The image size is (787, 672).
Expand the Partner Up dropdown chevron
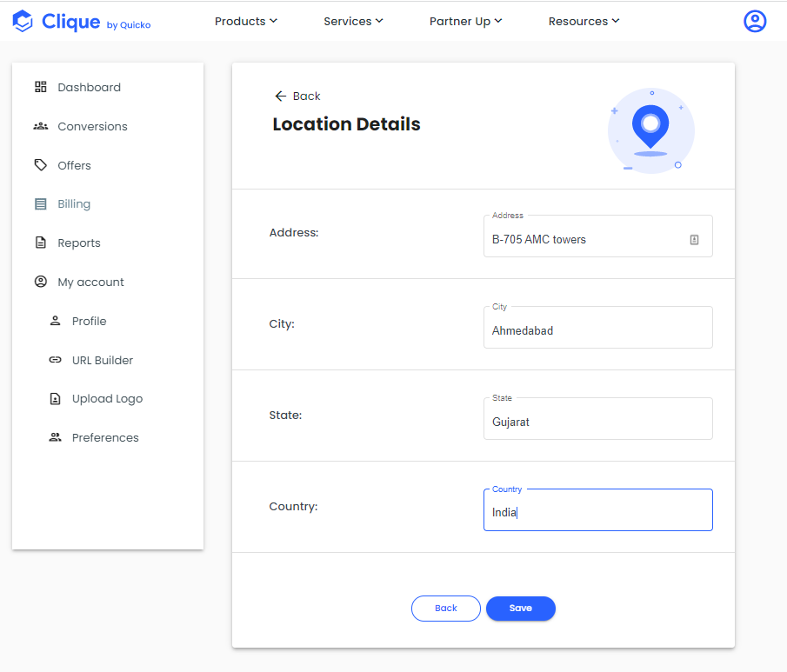point(498,21)
